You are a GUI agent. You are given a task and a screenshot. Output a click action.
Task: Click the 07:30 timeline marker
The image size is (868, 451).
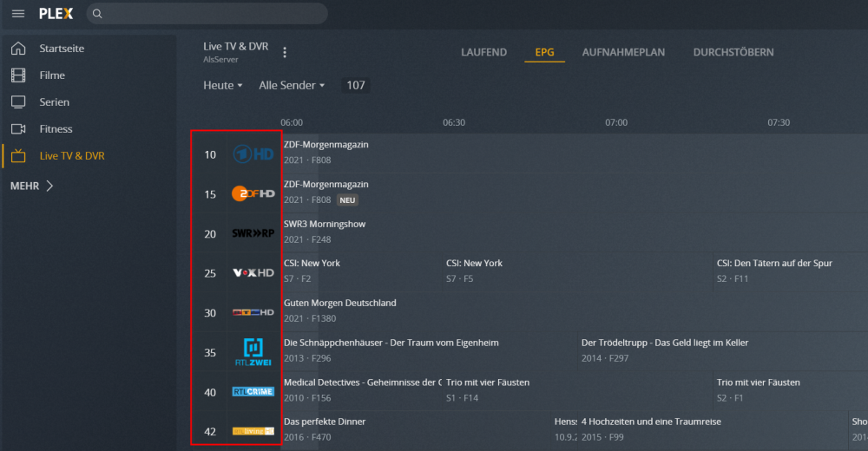779,123
